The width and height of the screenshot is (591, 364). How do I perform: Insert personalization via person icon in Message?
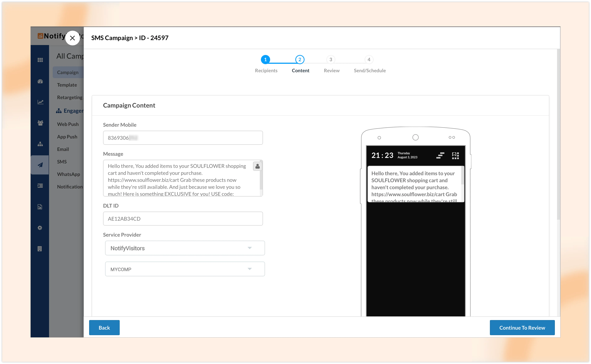[257, 166]
